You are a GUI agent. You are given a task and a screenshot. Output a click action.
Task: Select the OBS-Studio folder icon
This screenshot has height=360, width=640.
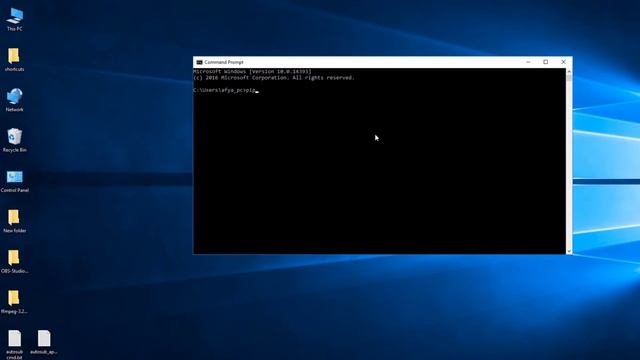pyautogui.click(x=15, y=261)
